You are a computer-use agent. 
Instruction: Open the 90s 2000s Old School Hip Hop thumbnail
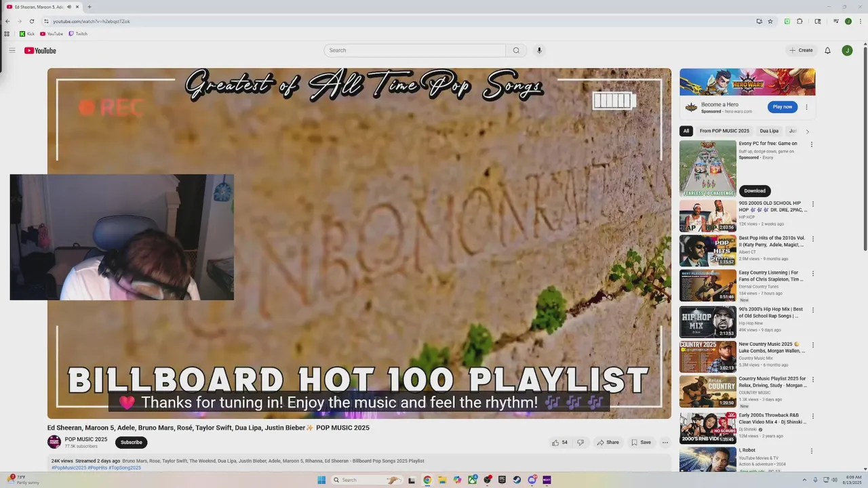(x=708, y=216)
